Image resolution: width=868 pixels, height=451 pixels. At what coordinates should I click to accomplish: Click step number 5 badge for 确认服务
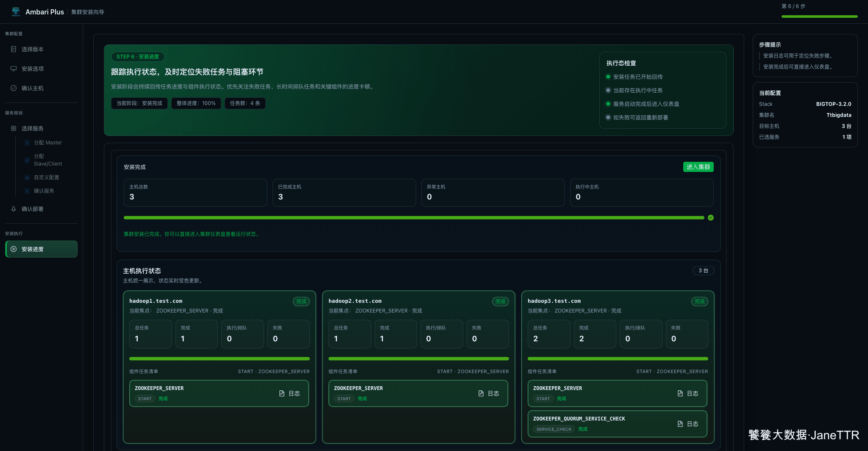click(x=27, y=191)
